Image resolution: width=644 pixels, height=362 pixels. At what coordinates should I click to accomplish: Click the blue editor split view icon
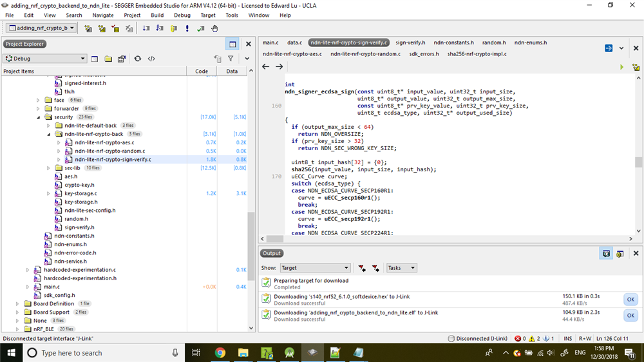coord(609,48)
